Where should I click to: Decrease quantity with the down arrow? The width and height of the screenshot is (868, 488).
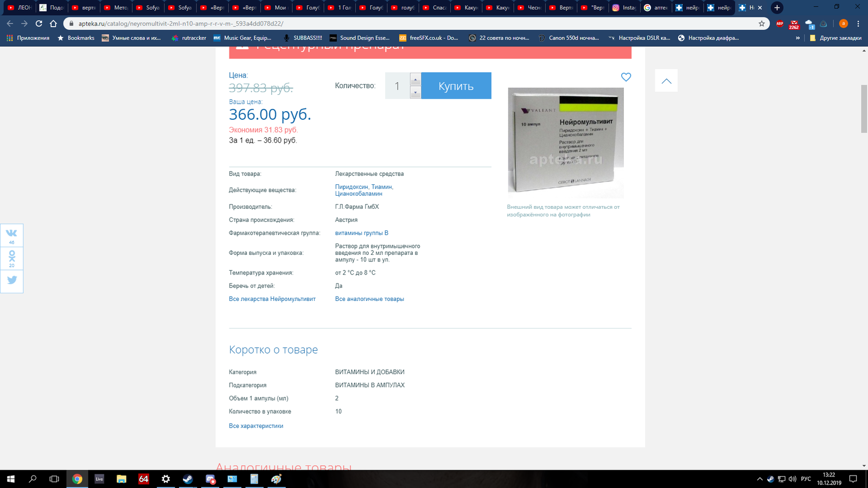click(416, 93)
